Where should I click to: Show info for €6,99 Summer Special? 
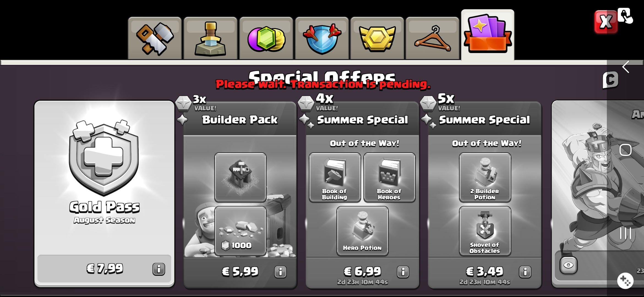coord(403,272)
